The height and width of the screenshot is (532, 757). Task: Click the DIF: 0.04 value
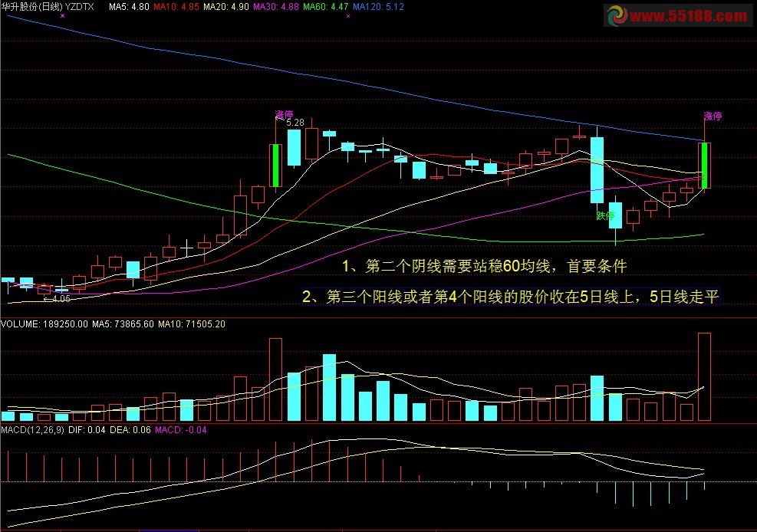pos(87,430)
